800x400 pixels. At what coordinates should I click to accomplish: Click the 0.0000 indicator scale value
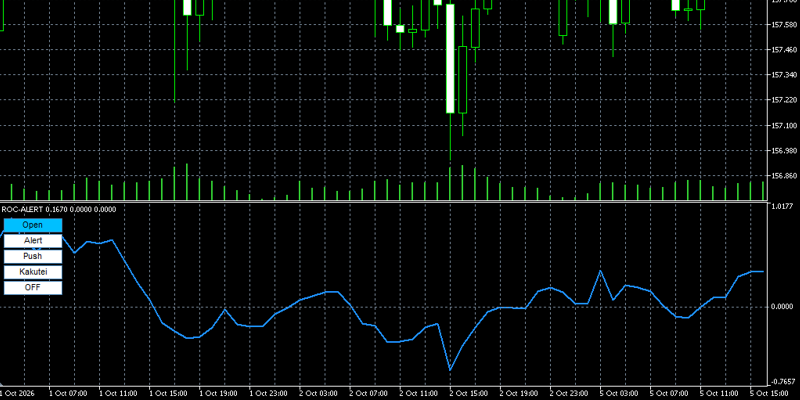pyautogui.click(x=783, y=306)
